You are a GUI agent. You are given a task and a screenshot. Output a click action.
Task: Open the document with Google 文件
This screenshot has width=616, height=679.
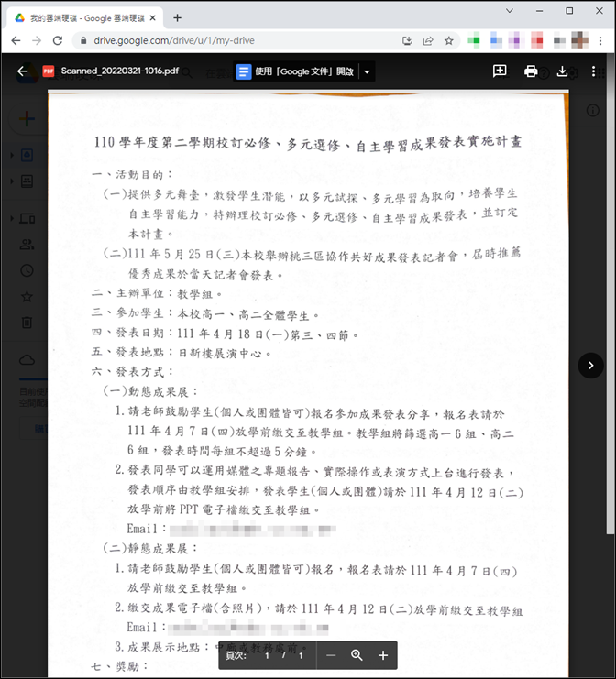(296, 71)
